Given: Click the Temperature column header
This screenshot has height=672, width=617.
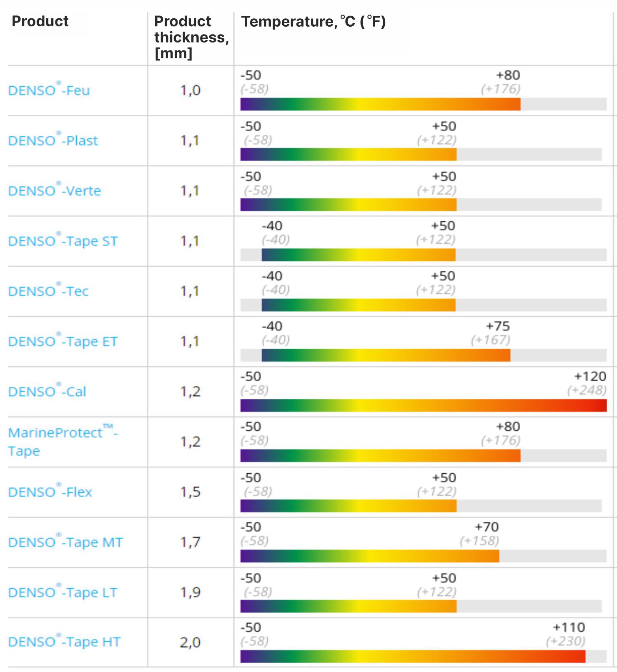Looking at the screenshot, I should [314, 21].
